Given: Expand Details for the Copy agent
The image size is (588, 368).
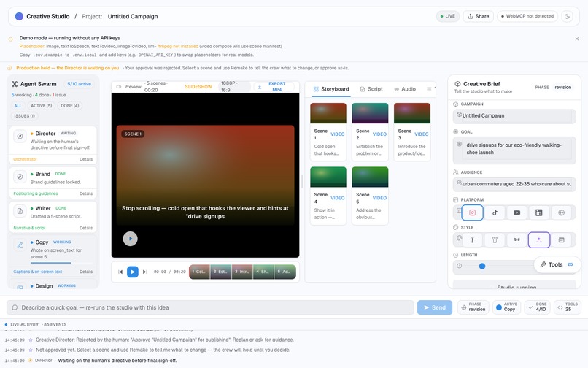Looking at the screenshot, I should click(86, 272).
